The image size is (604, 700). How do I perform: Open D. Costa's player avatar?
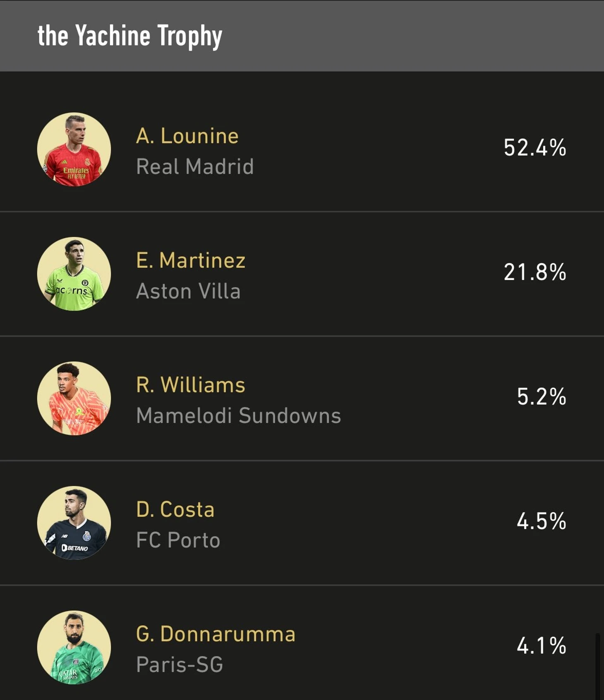[74, 523]
